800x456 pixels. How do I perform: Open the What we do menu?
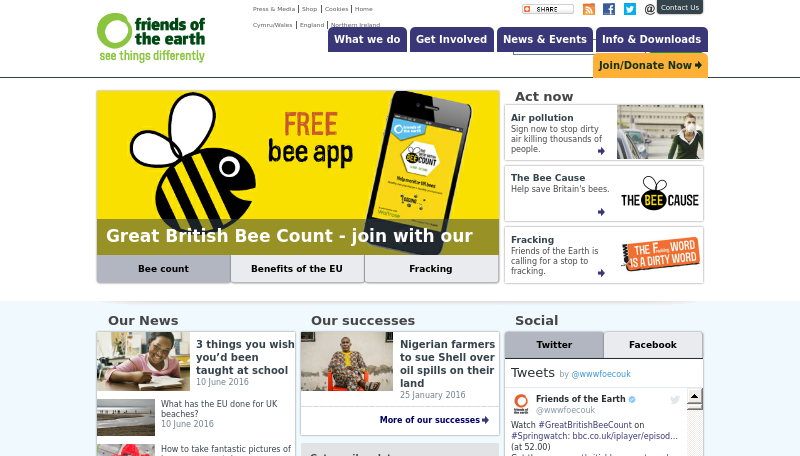(x=367, y=39)
